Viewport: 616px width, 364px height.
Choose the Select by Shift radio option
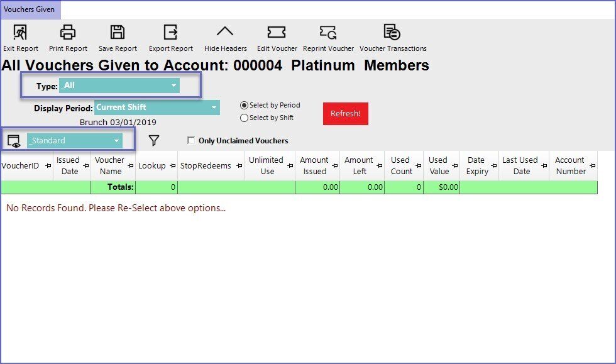click(x=245, y=118)
